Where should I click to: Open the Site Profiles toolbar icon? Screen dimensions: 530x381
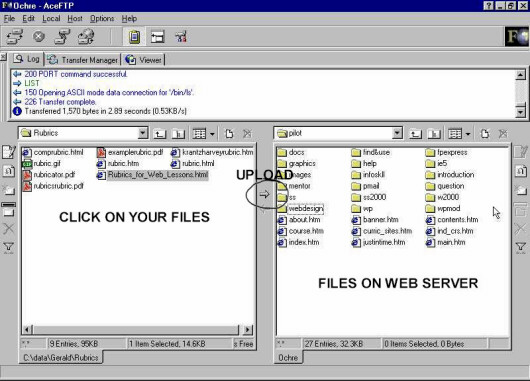86,37
